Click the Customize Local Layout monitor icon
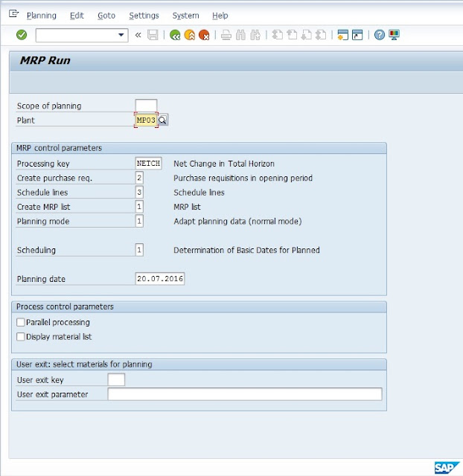463x476 pixels. [x=394, y=35]
